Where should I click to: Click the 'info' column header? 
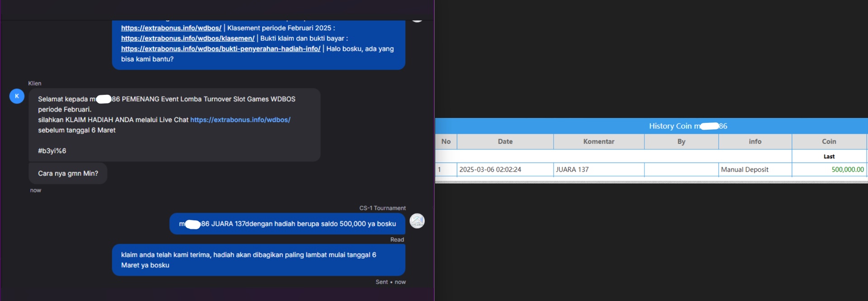[x=755, y=141]
